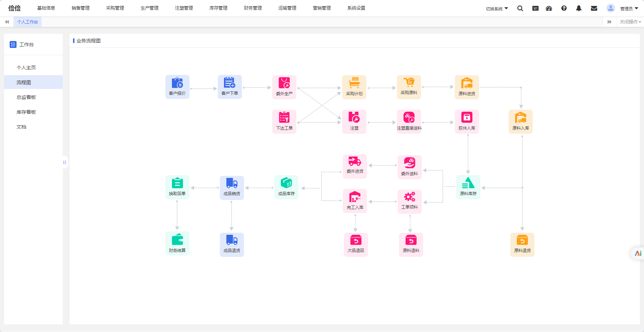Open the 原料进货 node
This screenshot has width=644, height=332.
[467, 87]
